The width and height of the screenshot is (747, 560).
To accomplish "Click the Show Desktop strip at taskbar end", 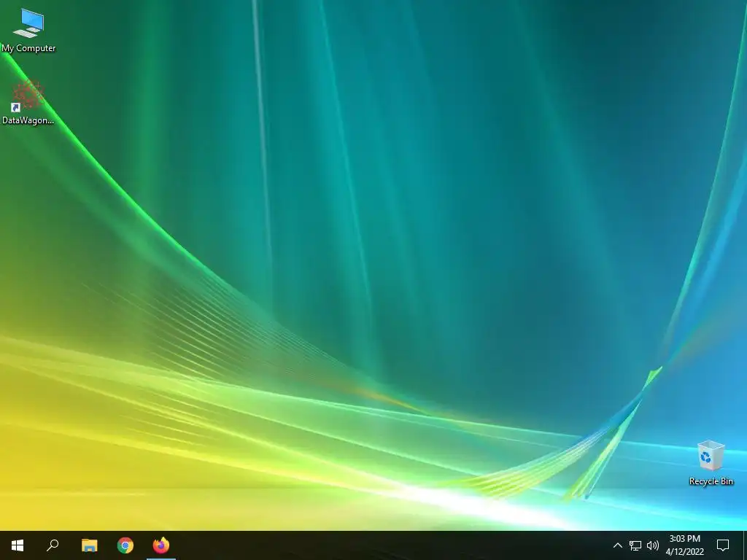I will pos(745,545).
